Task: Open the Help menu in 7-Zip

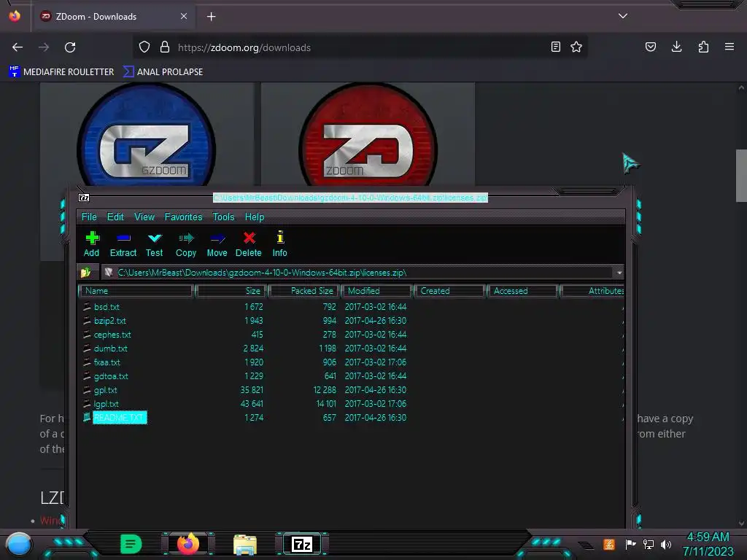Action: click(255, 217)
